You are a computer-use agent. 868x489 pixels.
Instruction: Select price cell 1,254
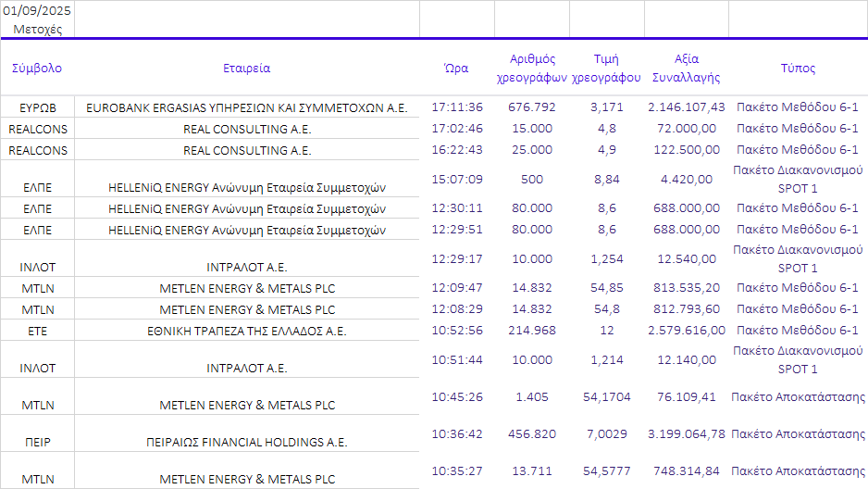[607, 259]
